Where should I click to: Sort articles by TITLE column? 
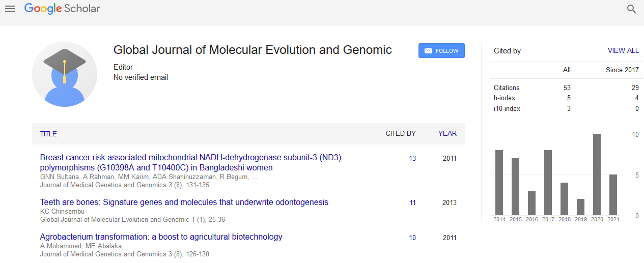[x=48, y=134]
